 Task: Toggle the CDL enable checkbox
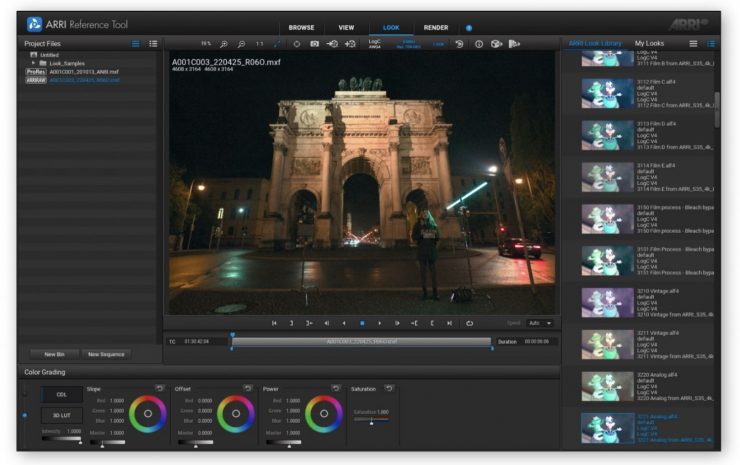click(24, 394)
